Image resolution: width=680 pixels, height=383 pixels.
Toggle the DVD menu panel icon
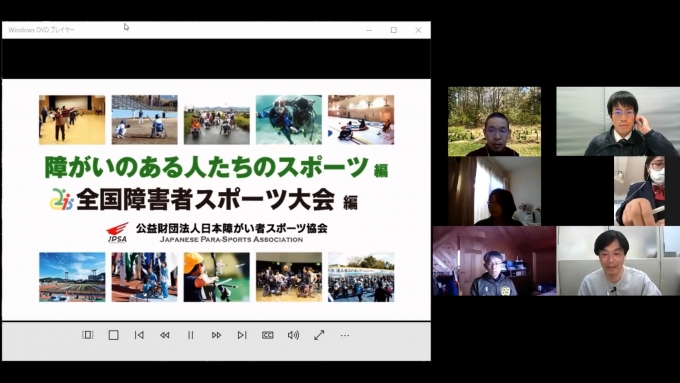(88, 335)
